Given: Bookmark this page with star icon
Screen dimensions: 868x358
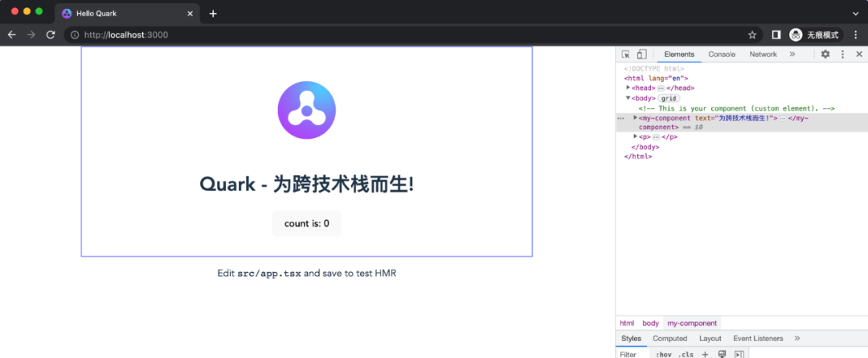Looking at the screenshot, I should pos(751,35).
